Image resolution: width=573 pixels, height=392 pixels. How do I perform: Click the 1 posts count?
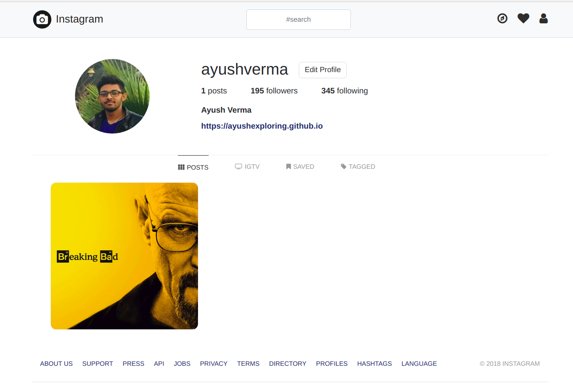pos(214,91)
